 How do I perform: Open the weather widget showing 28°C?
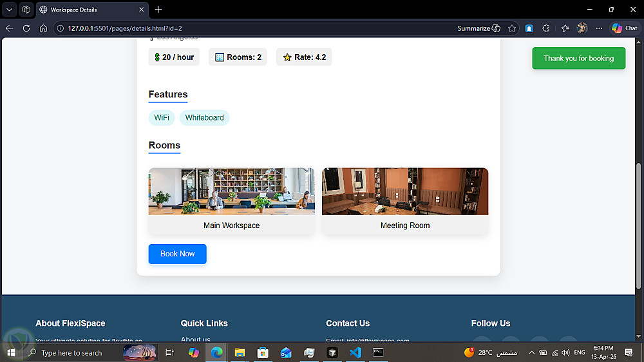491,352
